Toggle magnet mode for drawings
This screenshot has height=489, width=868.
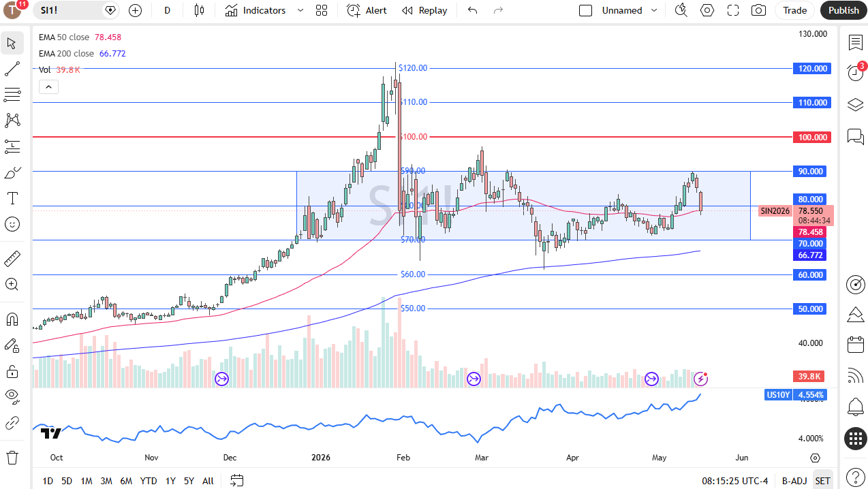click(12, 319)
